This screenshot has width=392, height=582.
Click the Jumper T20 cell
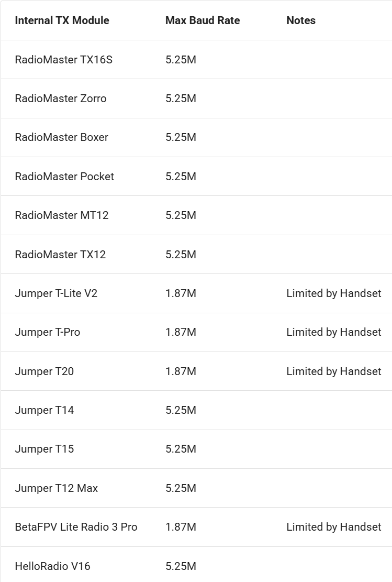[x=44, y=371]
